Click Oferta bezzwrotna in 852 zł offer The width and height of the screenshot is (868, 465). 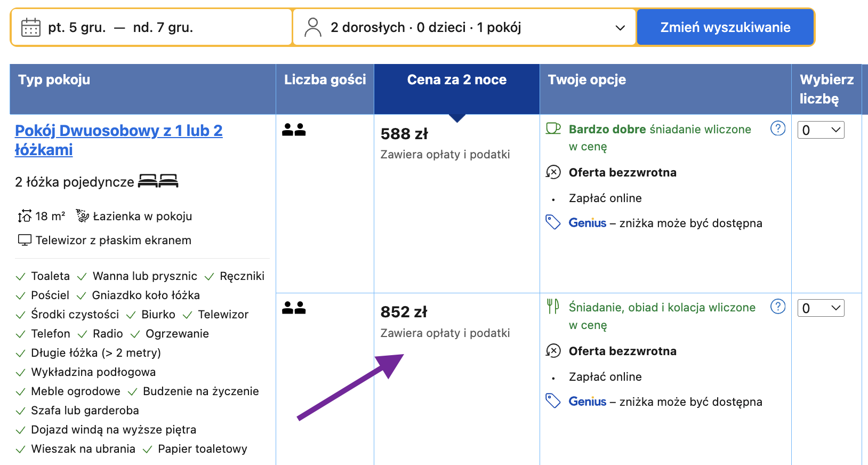click(x=623, y=351)
